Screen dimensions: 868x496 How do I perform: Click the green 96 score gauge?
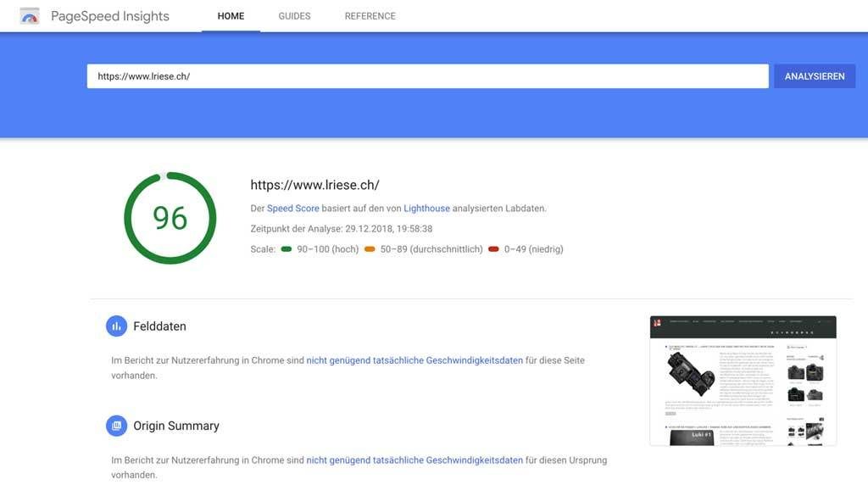point(170,218)
